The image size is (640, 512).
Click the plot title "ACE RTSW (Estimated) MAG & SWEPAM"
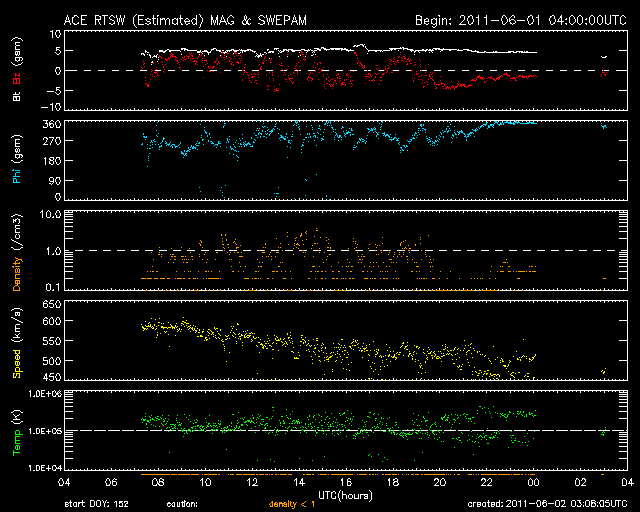coord(185,20)
